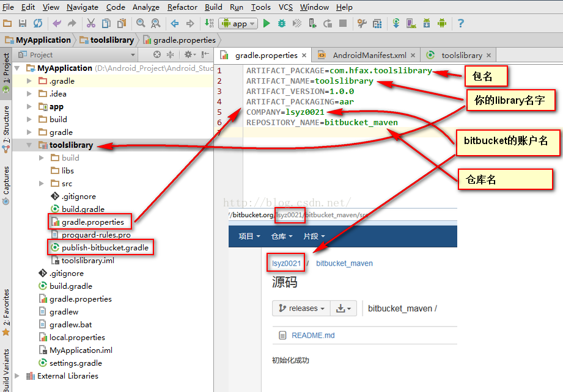The image size is (563, 392).
Task: Select proguard-rules.pro file
Action: pos(96,235)
